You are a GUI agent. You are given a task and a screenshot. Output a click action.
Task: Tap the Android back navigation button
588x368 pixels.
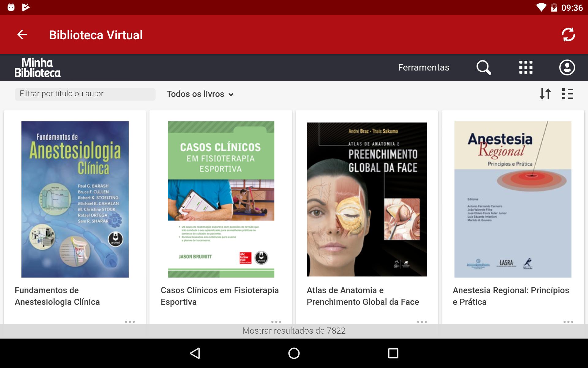[x=195, y=353]
